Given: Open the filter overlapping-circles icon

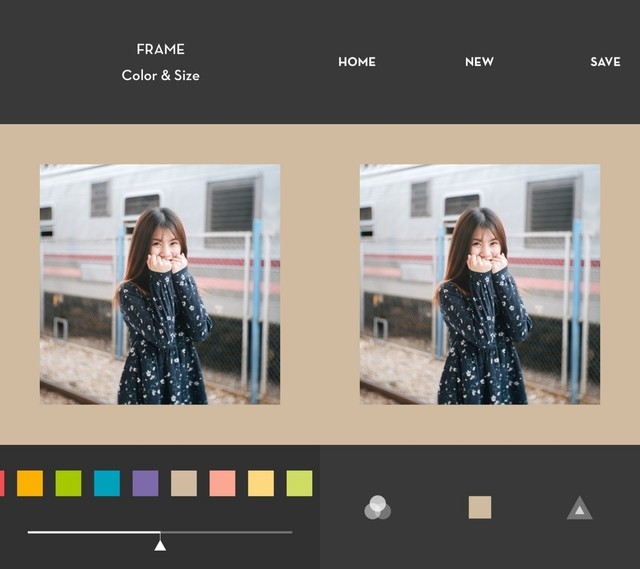Looking at the screenshot, I should tap(378, 507).
